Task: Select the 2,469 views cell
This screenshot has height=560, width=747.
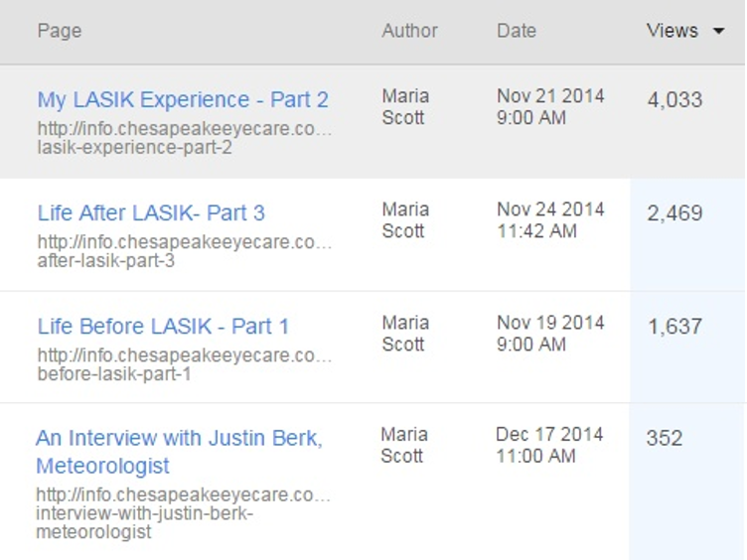Action: point(674,212)
